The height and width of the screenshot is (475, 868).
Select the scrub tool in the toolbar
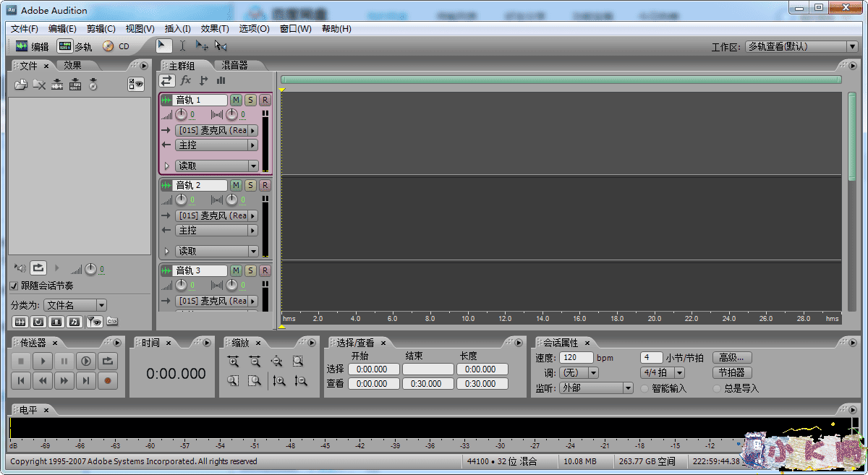(x=220, y=46)
